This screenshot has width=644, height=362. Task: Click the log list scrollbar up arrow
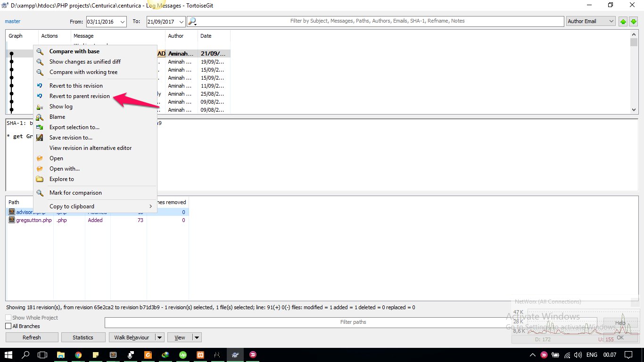[x=634, y=35]
